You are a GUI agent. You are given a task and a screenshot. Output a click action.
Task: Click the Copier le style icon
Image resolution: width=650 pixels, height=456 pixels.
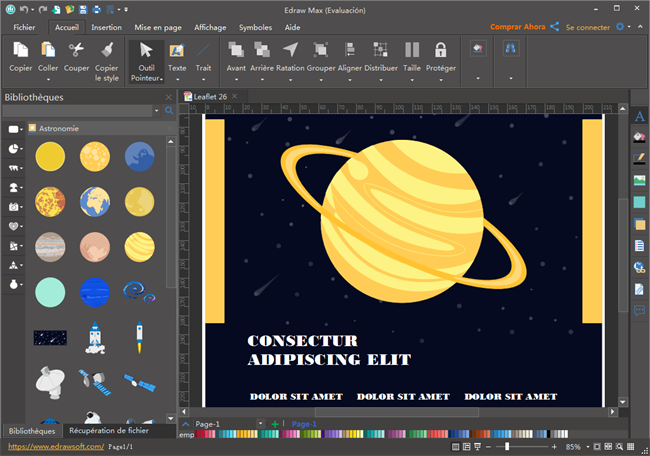(x=106, y=60)
